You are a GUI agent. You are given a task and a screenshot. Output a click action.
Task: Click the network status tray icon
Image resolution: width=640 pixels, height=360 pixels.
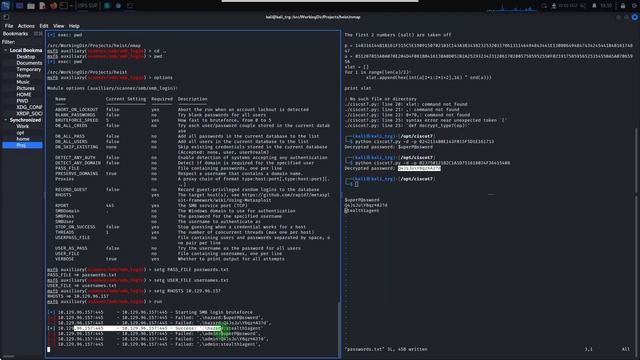point(554,6)
